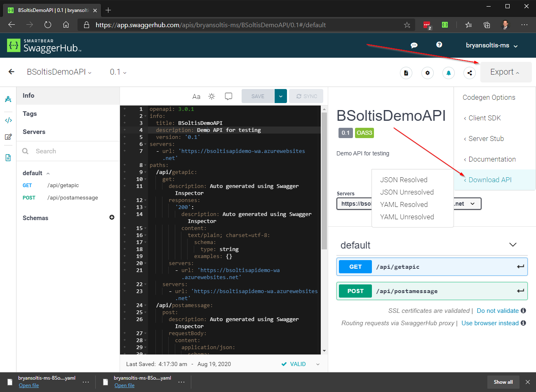Choose YAML Unresolved download option

pyautogui.click(x=407, y=217)
